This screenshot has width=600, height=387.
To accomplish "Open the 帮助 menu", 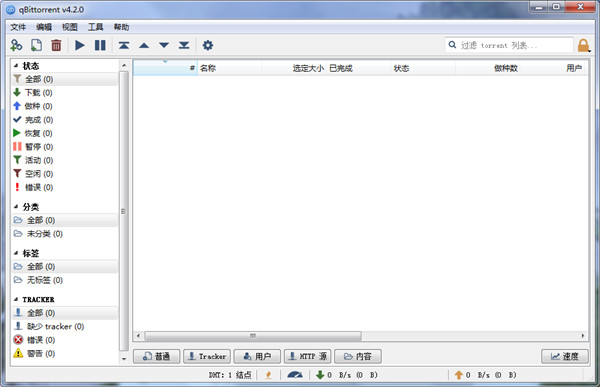I will coord(121,27).
